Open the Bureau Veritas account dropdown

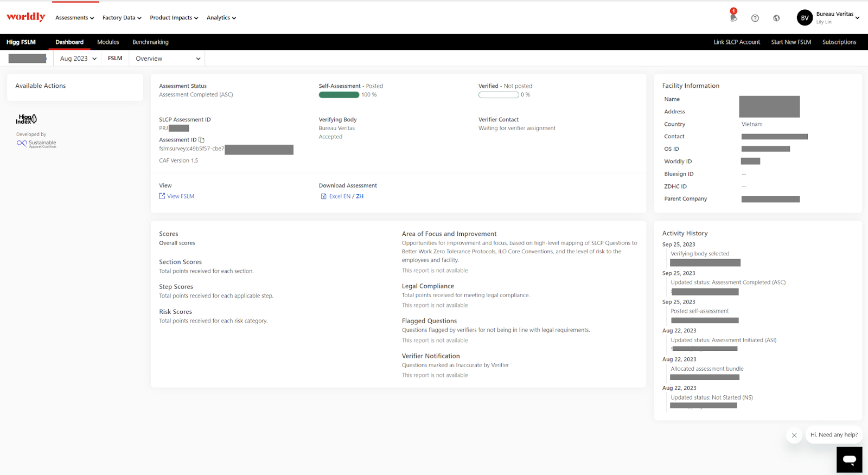(838, 17)
